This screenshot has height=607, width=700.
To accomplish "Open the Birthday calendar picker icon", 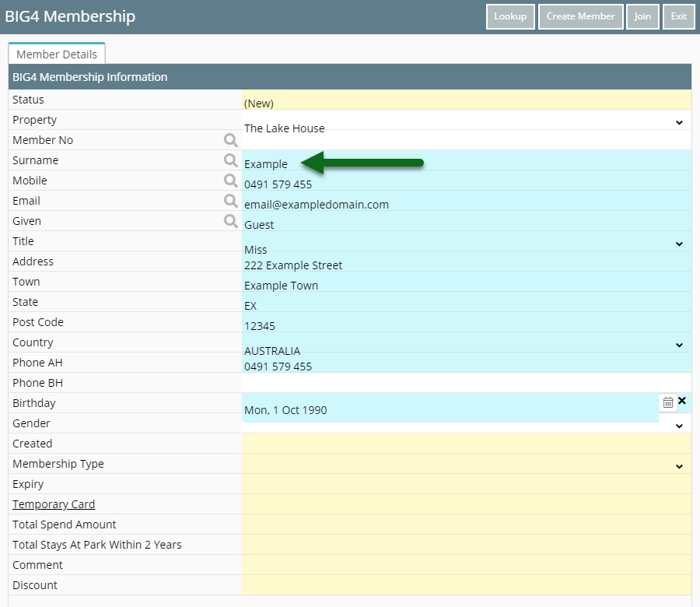I will coord(668,403).
